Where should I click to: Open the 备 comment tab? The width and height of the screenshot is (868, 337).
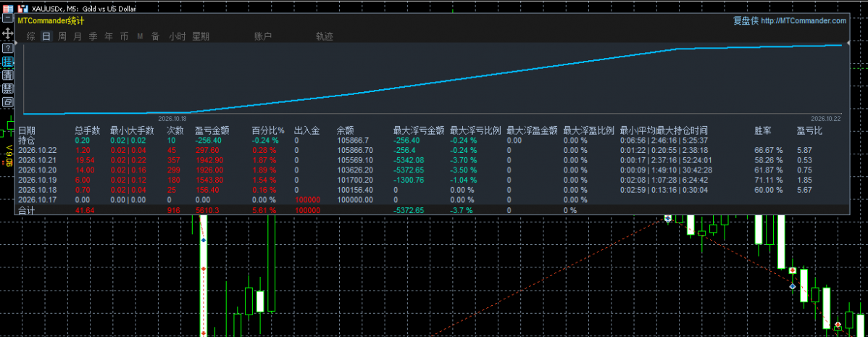point(156,36)
